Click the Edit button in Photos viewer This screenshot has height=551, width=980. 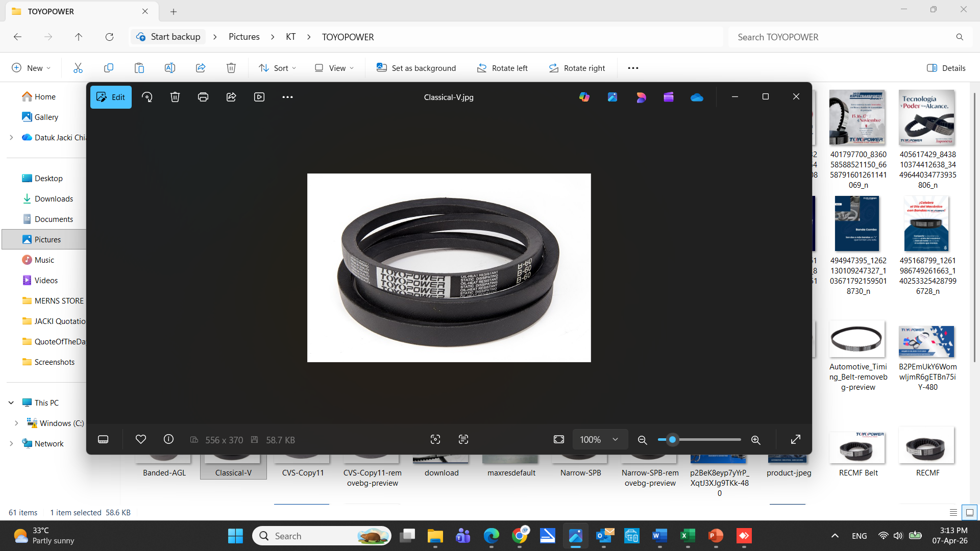pyautogui.click(x=111, y=97)
